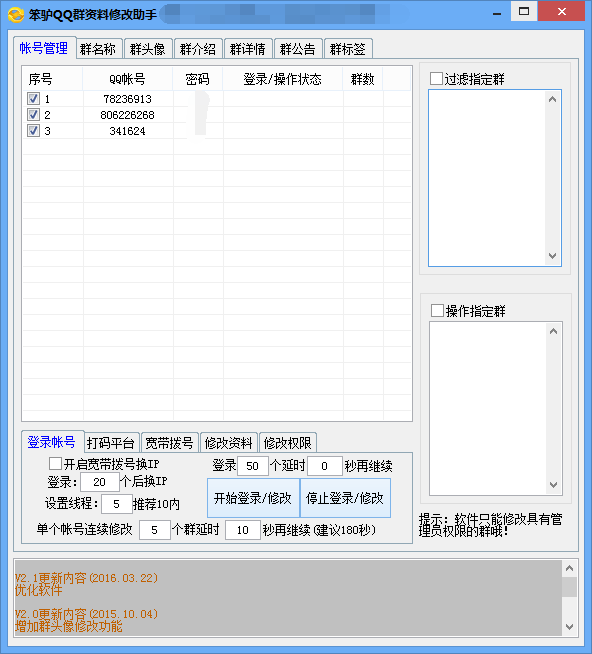This screenshot has height=654, width=592.
Task: Click the QQ帐号 column header
Action: click(x=128, y=79)
